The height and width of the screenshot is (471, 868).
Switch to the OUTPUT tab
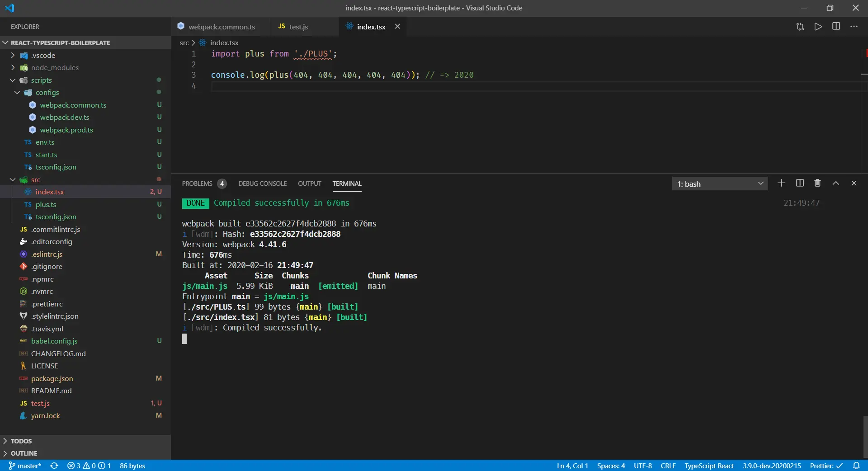(310, 184)
